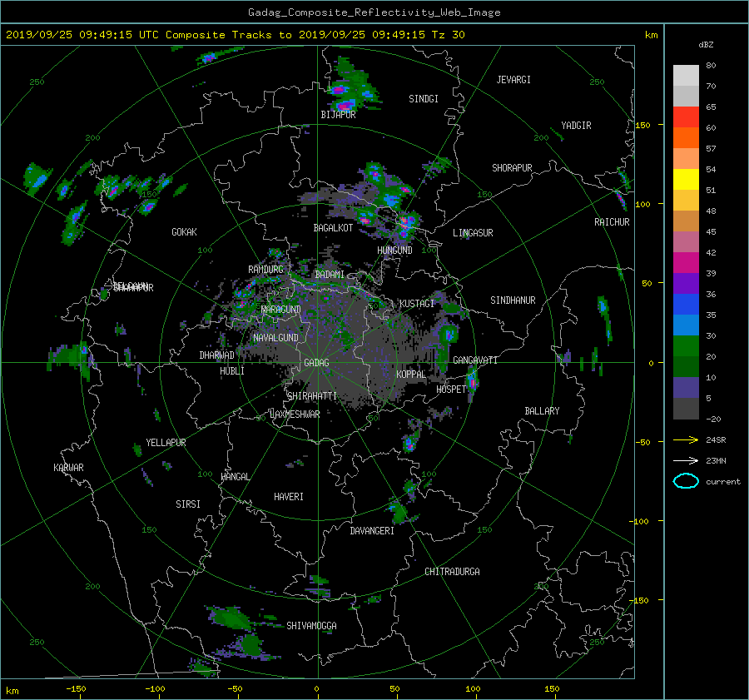Select the BAGALKOT label
749x700 pixels.
[x=333, y=228]
